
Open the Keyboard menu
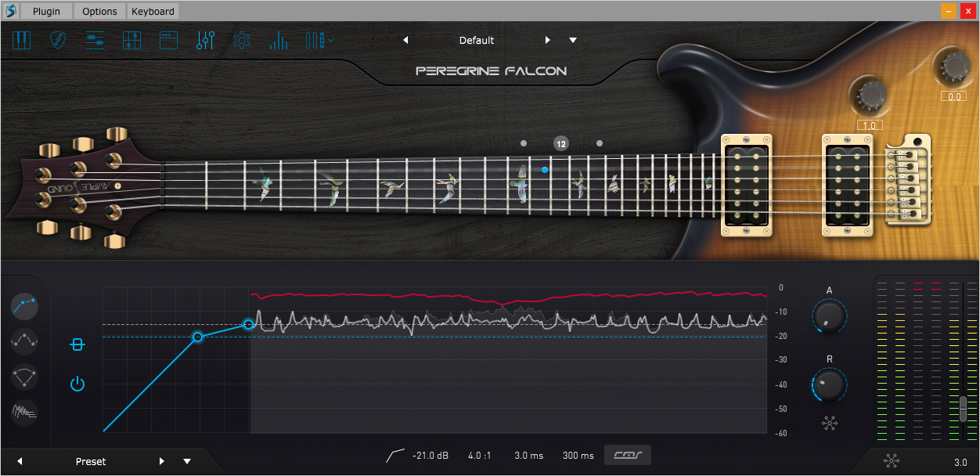pyautogui.click(x=153, y=11)
